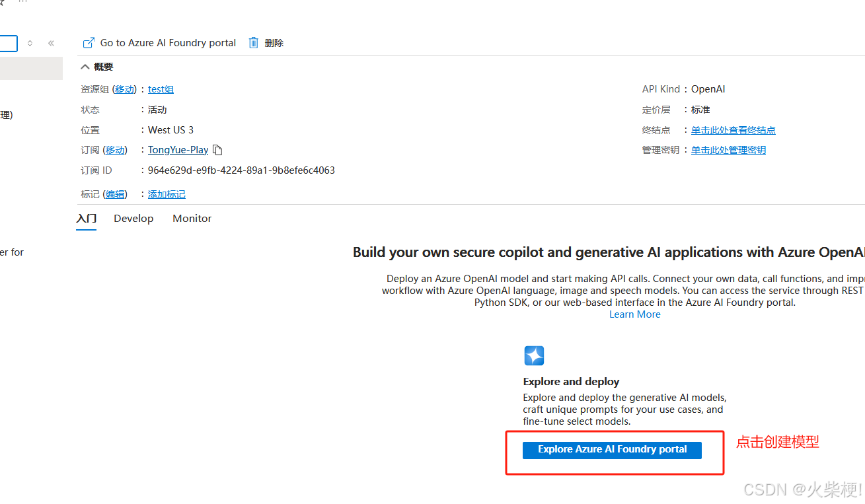Collapse sidebar with double chevron icon
865x504 pixels.
pyautogui.click(x=51, y=44)
